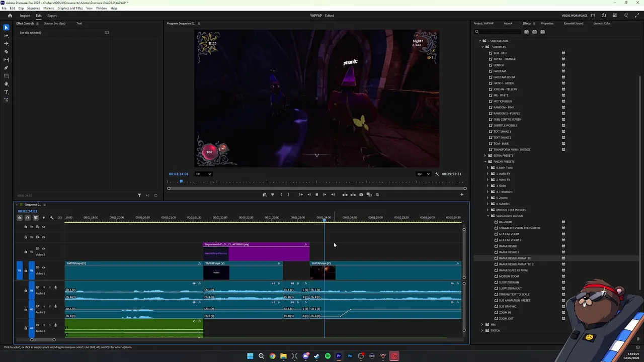Stop playback in the Program monitor

coord(316,195)
